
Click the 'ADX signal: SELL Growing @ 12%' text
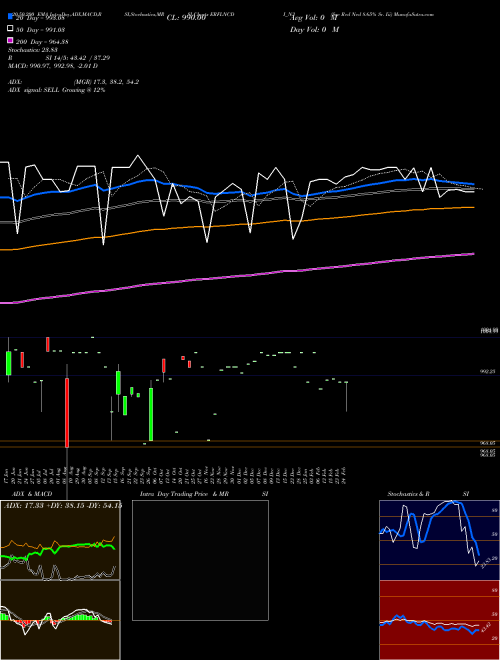pyautogui.click(x=56, y=90)
